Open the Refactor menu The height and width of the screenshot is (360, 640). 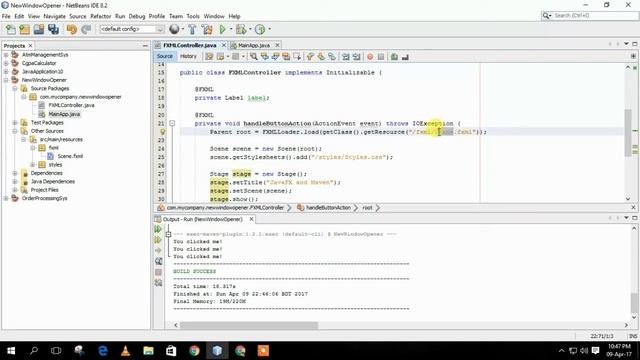click(100, 16)
